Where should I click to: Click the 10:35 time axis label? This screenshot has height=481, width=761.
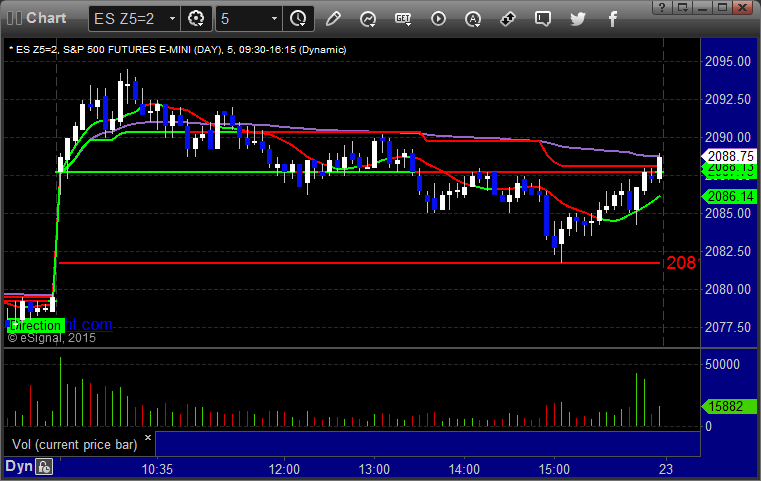(157, 469)
